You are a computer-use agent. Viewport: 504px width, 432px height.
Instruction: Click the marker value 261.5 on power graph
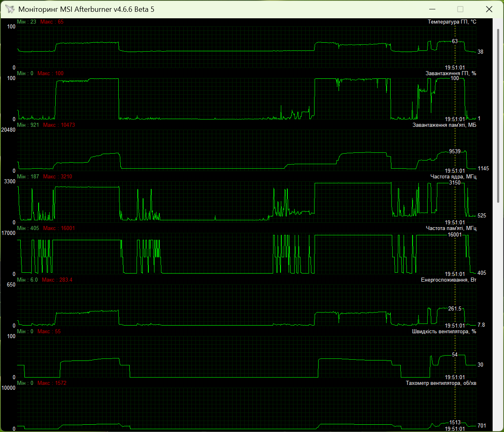coord(455,309)
